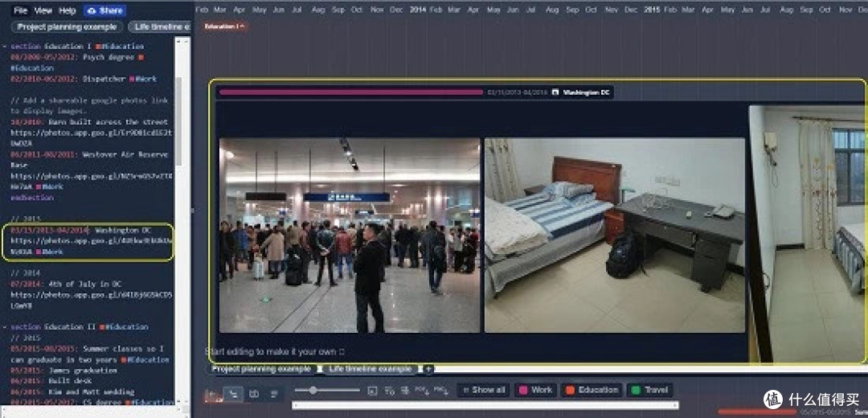Click the 'endSection' line in editor
This screenshot has width=868, height=418.
pos(32,198)
